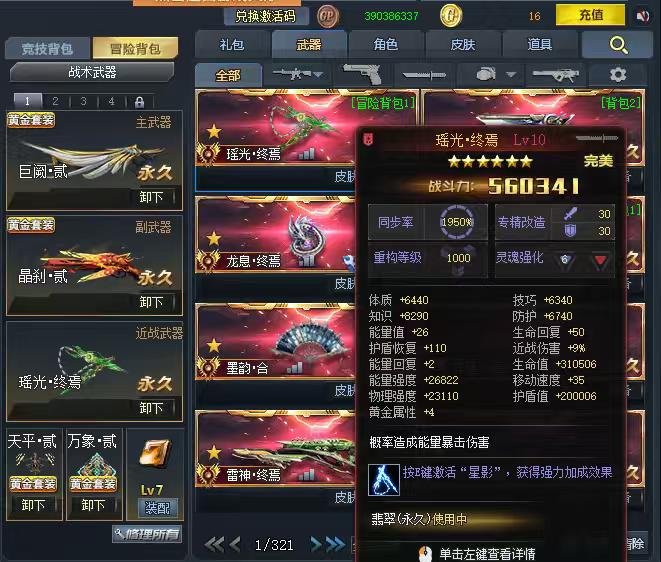Open the 竞技背包 tab
Screen dimensions: 661x562
pyautogui.click(x=47, y=48)
